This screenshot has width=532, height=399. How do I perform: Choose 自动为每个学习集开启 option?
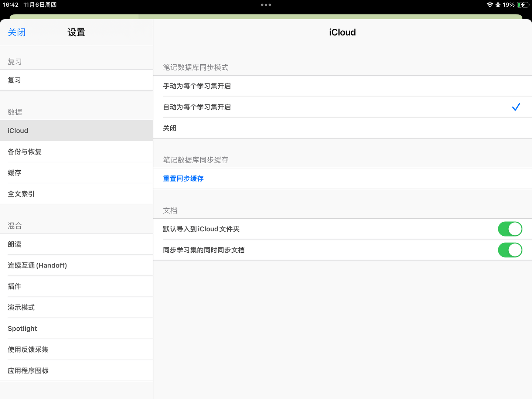click(x=197, y=107)
